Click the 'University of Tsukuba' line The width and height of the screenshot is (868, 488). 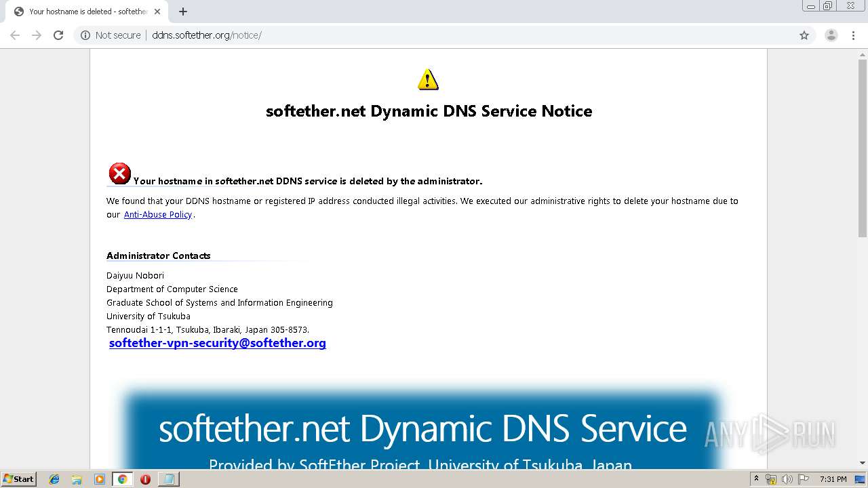coord(148,316)
